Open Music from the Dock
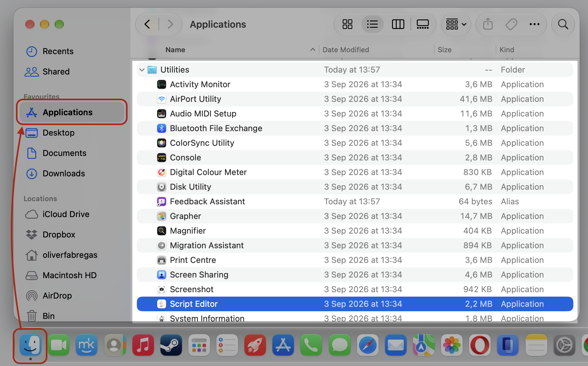The image size is (588, 366). click(x=143, y=345)
